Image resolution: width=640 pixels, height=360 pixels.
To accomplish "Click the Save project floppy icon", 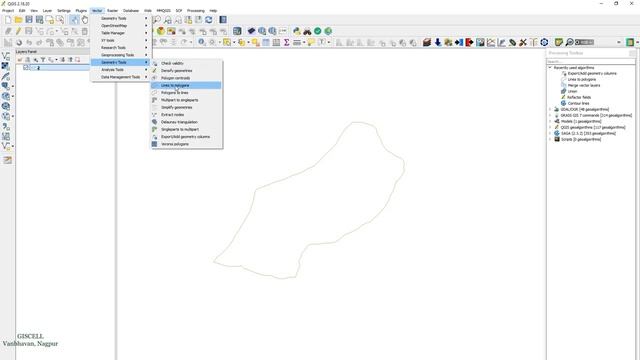I will (29, 20).
